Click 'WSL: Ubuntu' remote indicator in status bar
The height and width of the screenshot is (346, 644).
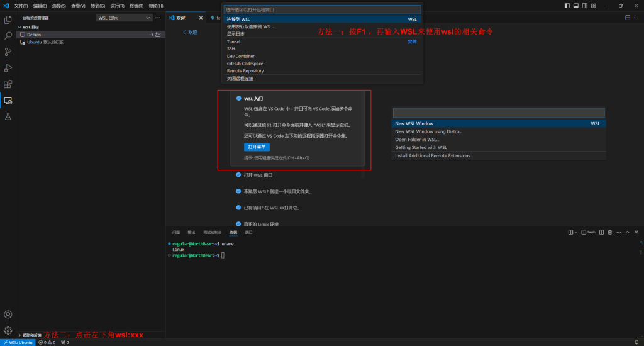click(18, 342)
